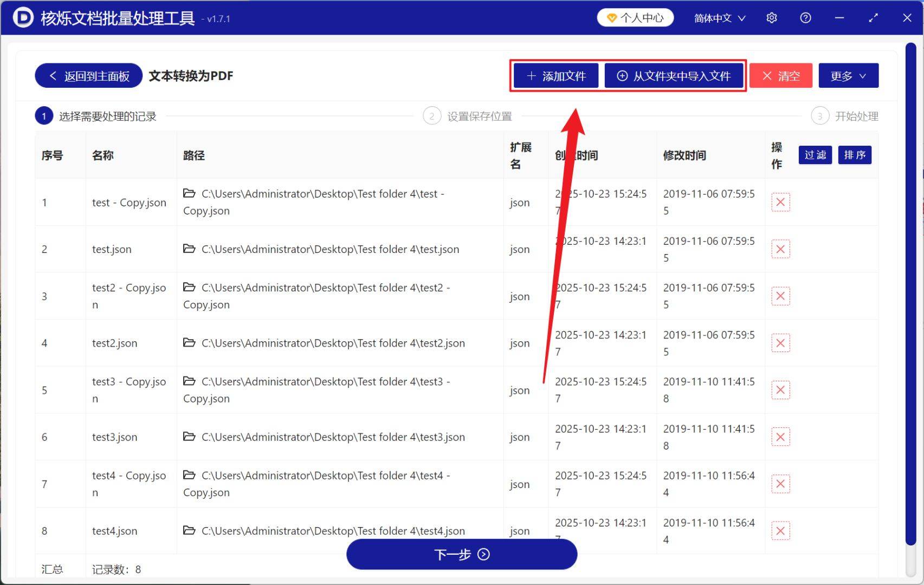
Task: Remove test - Copy.json using red X
Action: pyautogui.click(x=780, y=202)
